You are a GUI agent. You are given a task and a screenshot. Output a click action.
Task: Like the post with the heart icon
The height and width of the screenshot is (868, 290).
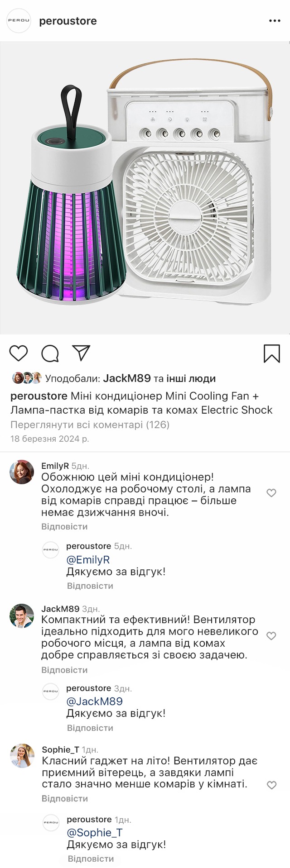[19, 353]
